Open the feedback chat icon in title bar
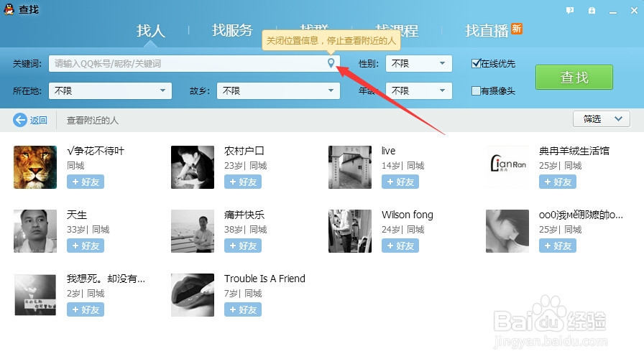 [x=570, y=11]
